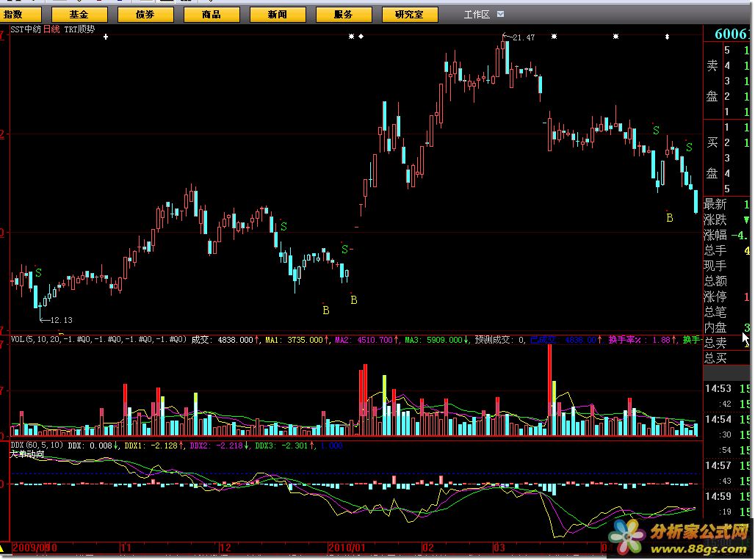Click the yellow B buy signal at far right
This screenshot has width=755, height=560.
(669, 218)
